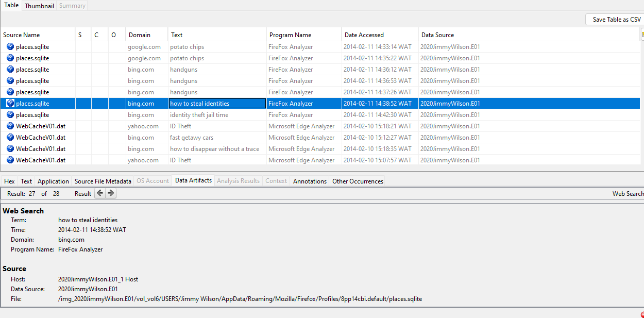Click the artifact icon of the 14:33:14 potato chips row
Viewport: 644px width, 318px height.
point(10,47)
